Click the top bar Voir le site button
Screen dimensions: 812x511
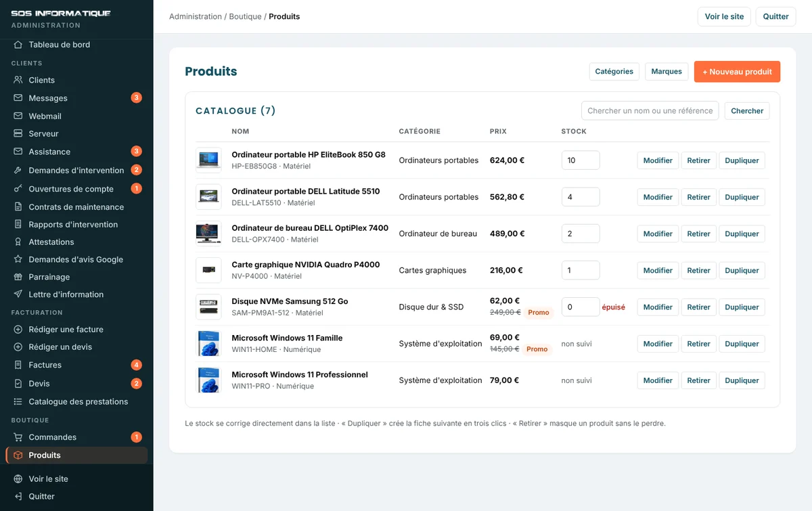[x=724, y=17]
